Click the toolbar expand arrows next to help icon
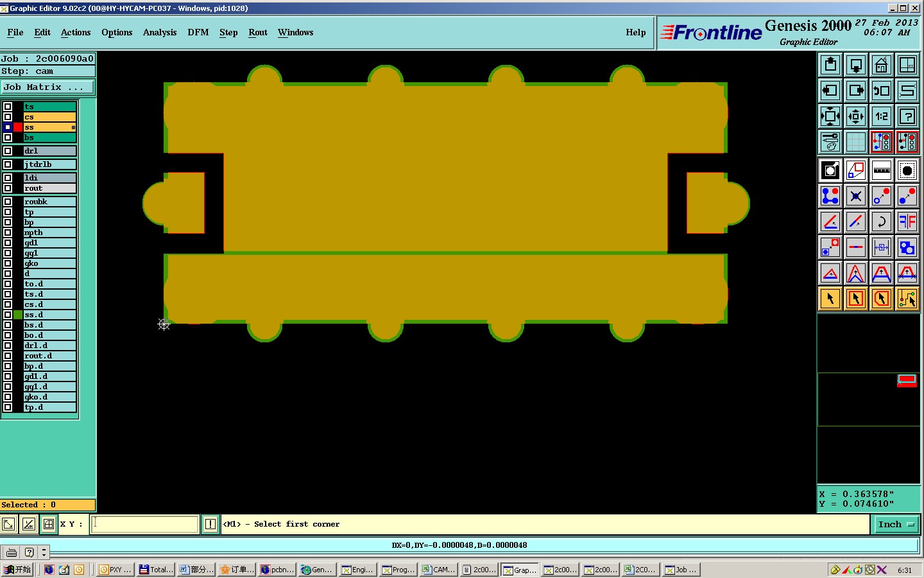The height and width of the screenshot is (578, 924). 44,552
